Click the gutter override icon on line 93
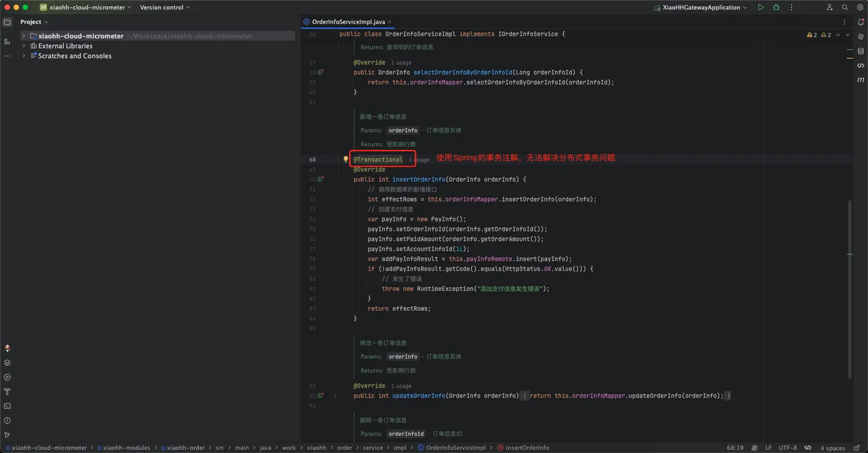 (321, 395)
